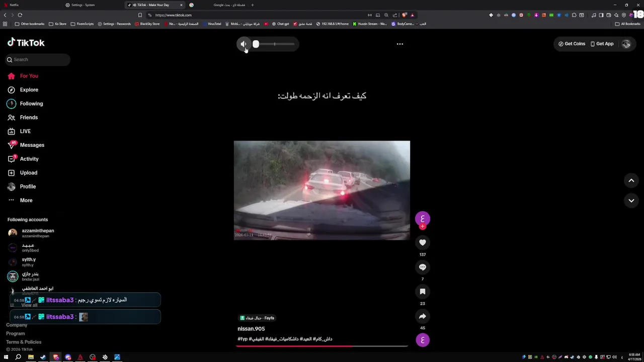Adjust the volume slider next to the speaker icon
Viewport: 644px width, 362px height.
(275, 44)
